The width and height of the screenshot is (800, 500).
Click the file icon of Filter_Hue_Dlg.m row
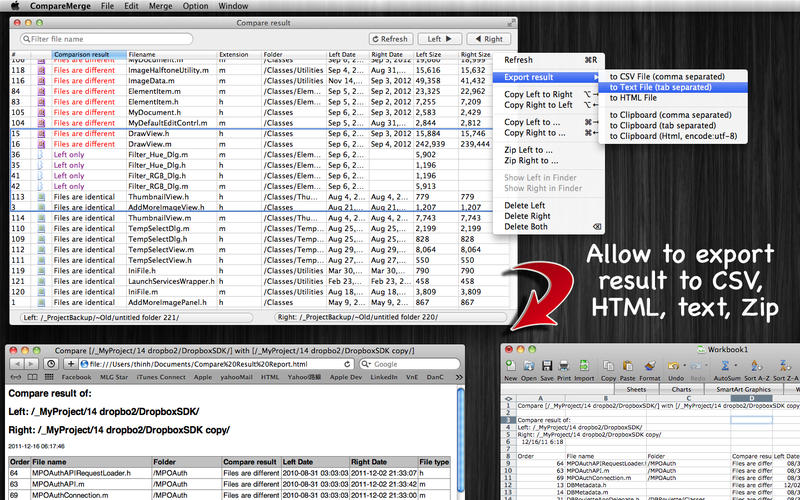click(x=41, y=155)
